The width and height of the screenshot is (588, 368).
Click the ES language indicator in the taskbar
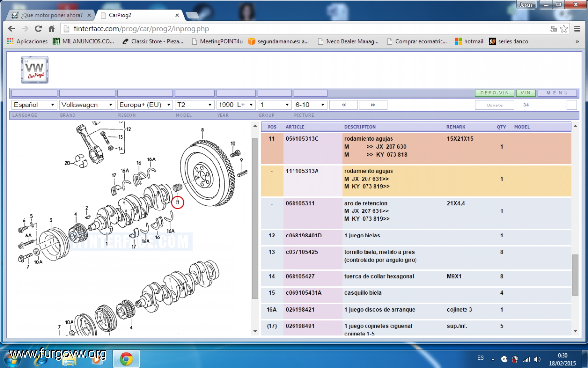pos(481,359)
